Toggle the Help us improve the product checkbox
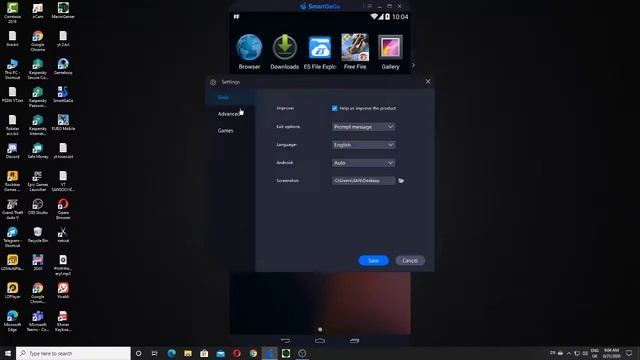The width and height of the screenshot is (640, 360). click(335, 108)
